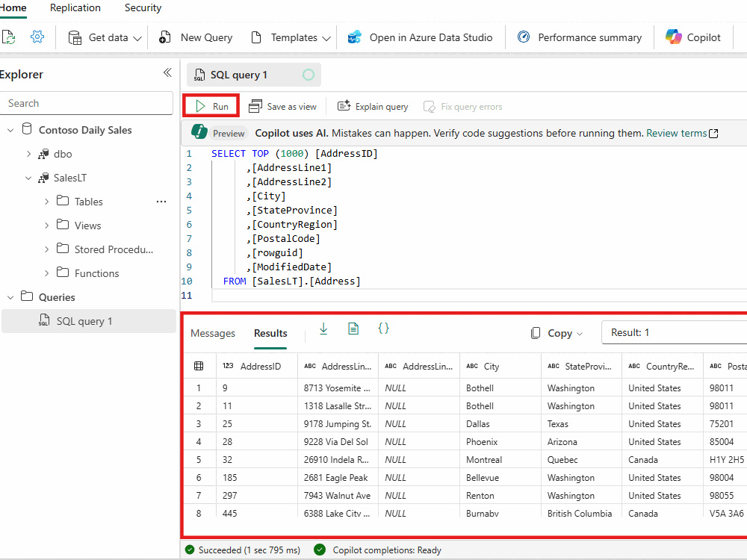Click the Copy clipboard icon
Viewport: 747px width, 560px height.
536,333
